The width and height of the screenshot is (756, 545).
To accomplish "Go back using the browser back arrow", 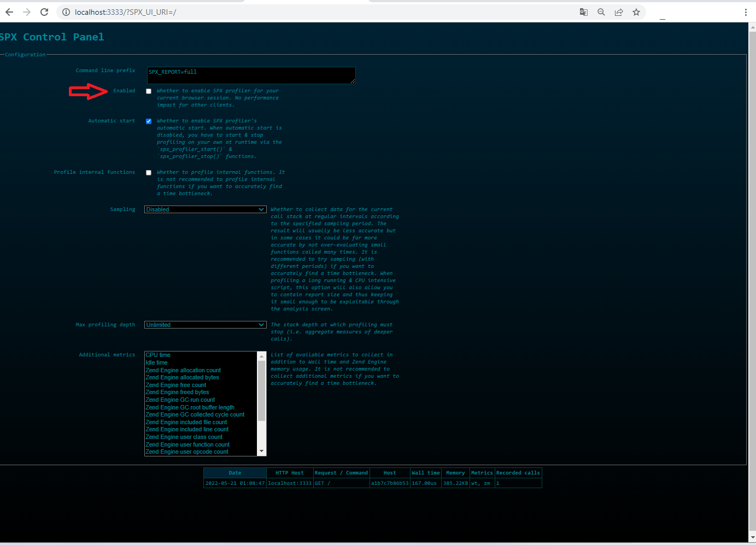I will (9, 12).
